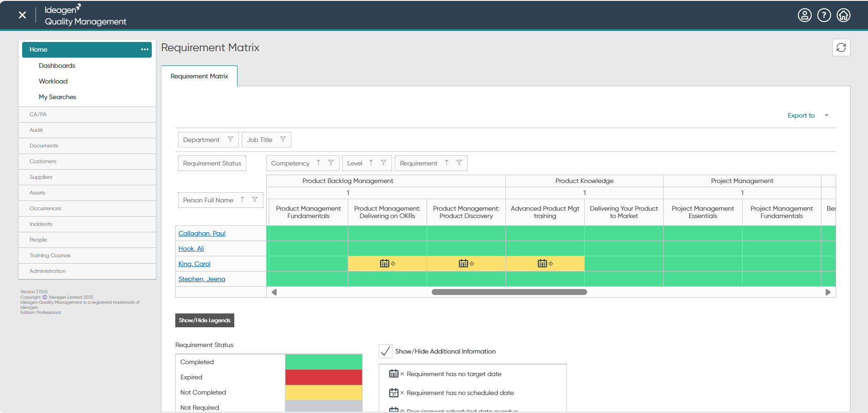868x413 pixels.
Task: Go to home via house icon
Action: 843,15
